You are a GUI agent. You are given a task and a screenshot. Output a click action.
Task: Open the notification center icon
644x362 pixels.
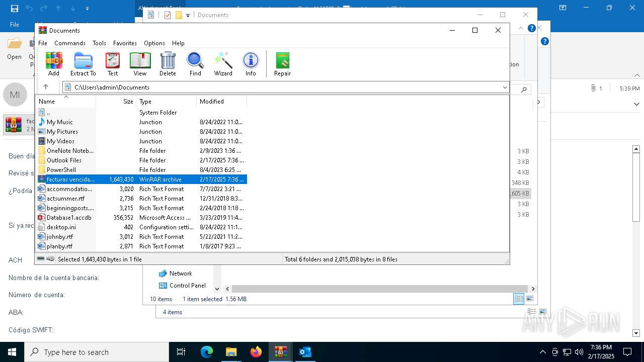point(627,352)
